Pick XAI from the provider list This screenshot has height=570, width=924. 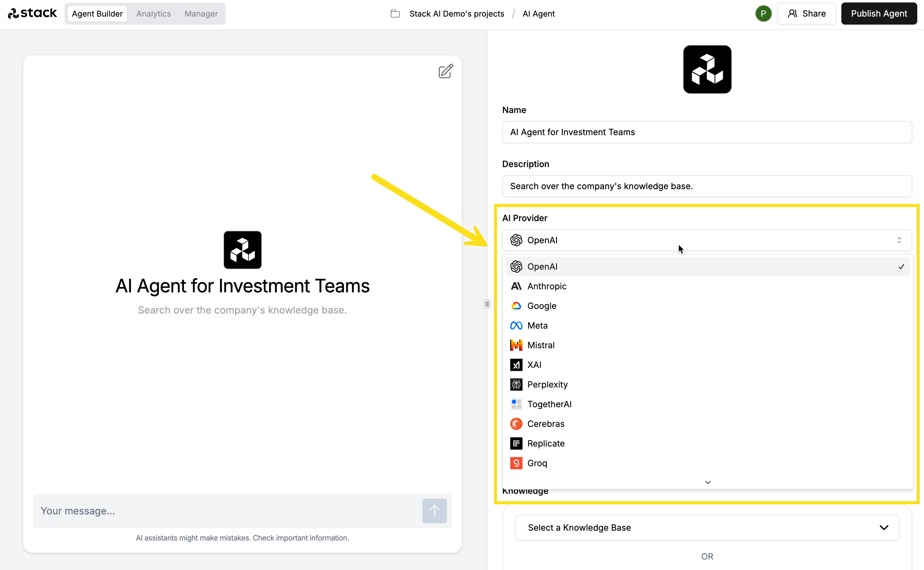(x=707, y=365)
